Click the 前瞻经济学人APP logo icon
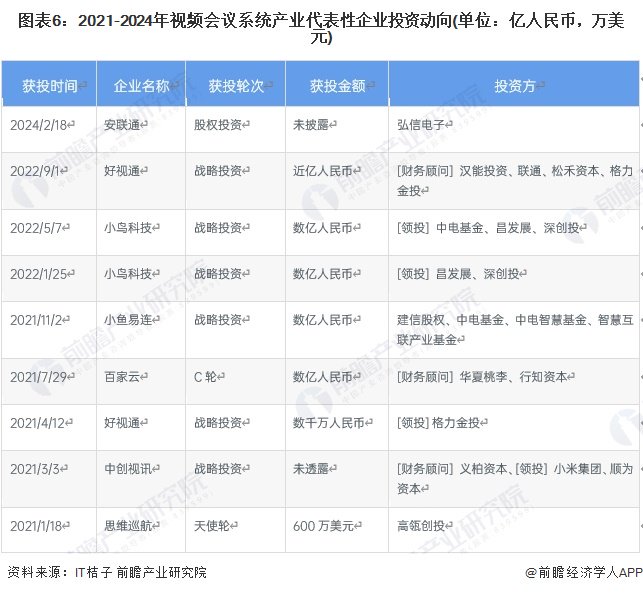This screenshot has width=643, height=593. pyautogui.click(x=531, y=573)
